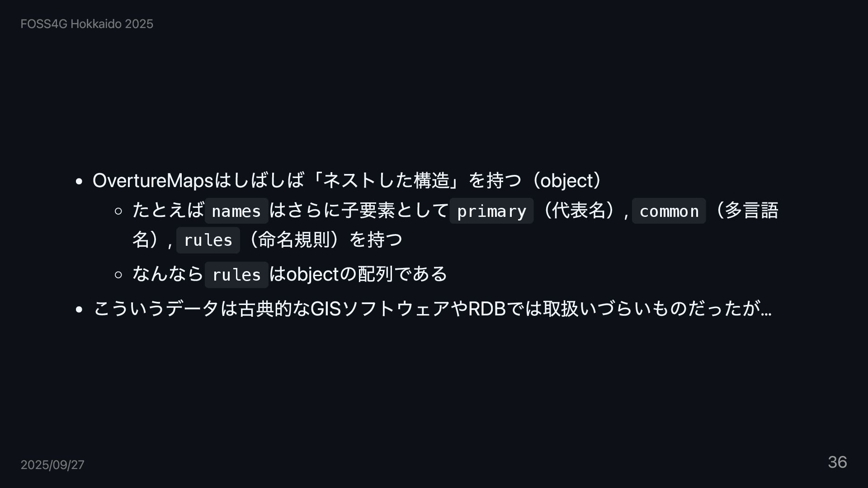Click the 'names' inline code label
Image resolution: width=868 pixels, height=488 pixels.
click(236, 211)
